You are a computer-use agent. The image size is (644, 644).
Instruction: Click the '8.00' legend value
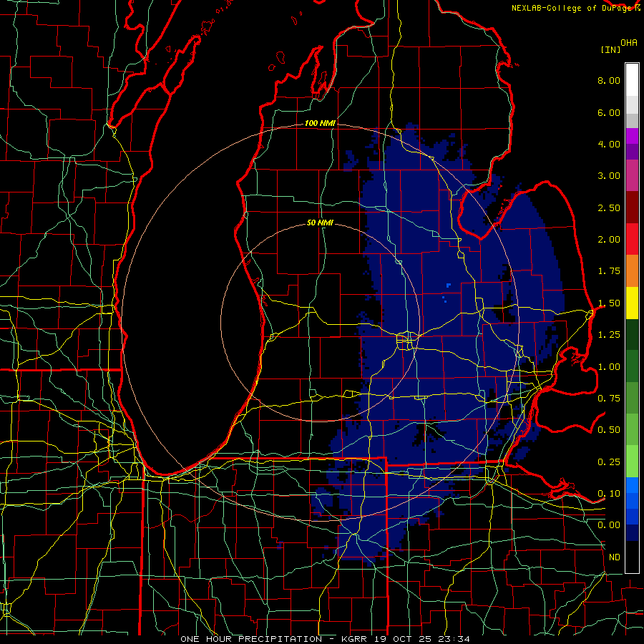tap(609, 80)
